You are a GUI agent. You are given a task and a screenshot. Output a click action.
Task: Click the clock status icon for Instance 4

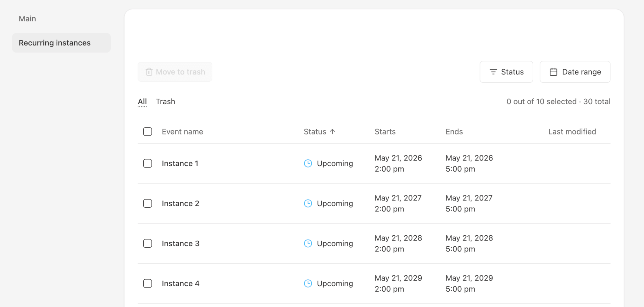(308, 283)
